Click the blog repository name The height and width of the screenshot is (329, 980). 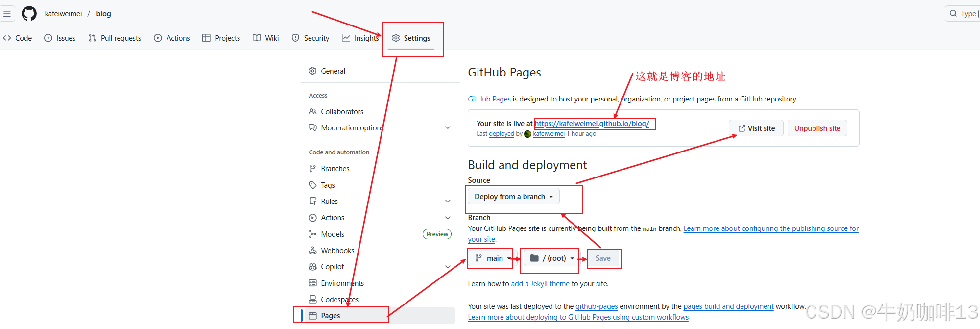(103, 14)
